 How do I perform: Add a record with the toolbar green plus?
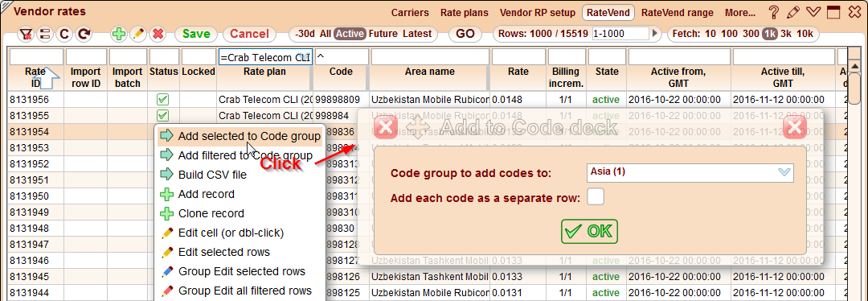(x=118, y=34)
